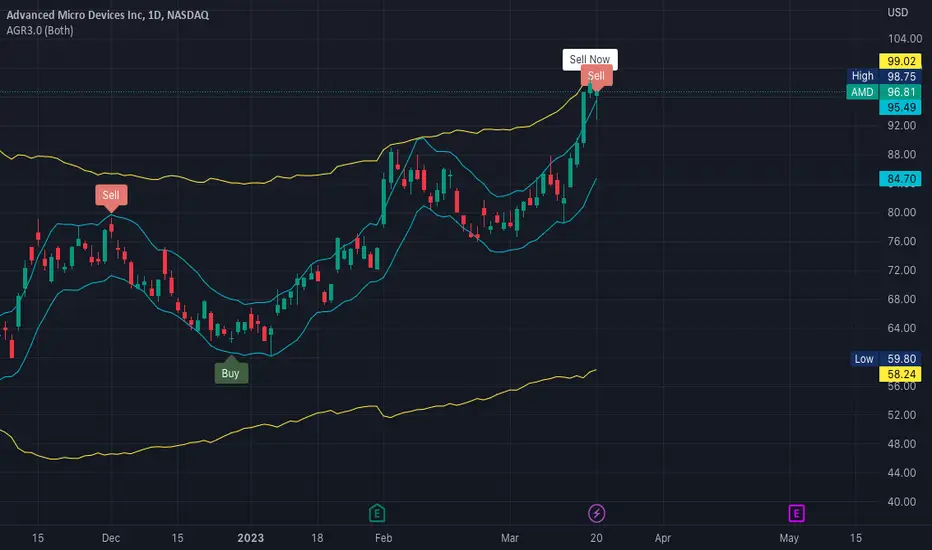Click the 2023 label on time axis
The width and height of the screenshot is (932, 550).
[x=250, y=538]
